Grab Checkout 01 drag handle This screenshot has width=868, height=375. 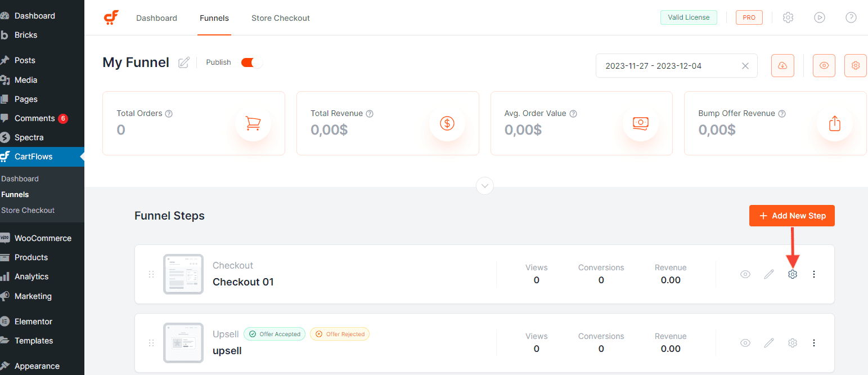[151, 274]
